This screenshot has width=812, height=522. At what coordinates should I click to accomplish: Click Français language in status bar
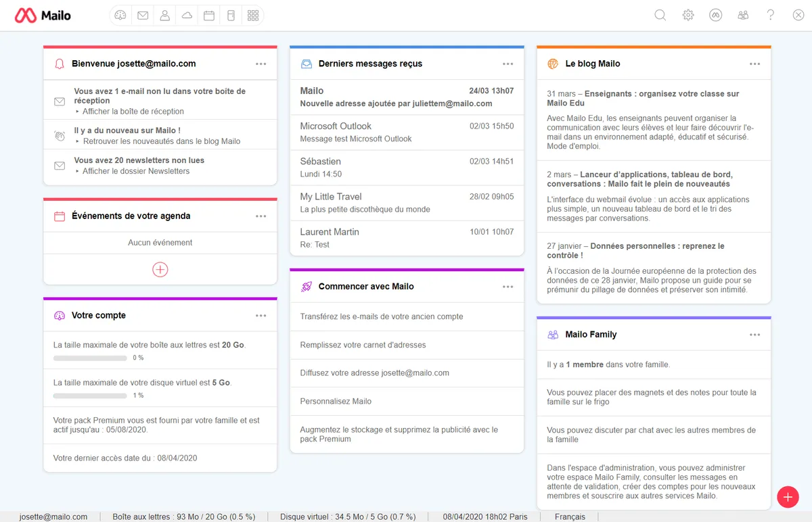pyautogui.click(x=570, y=517)
